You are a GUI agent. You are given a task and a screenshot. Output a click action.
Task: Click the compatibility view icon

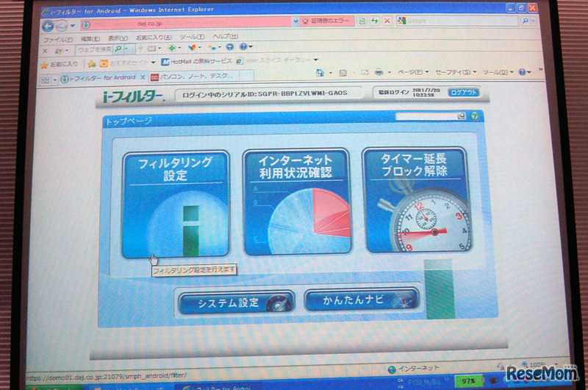(x=362, y=21)
